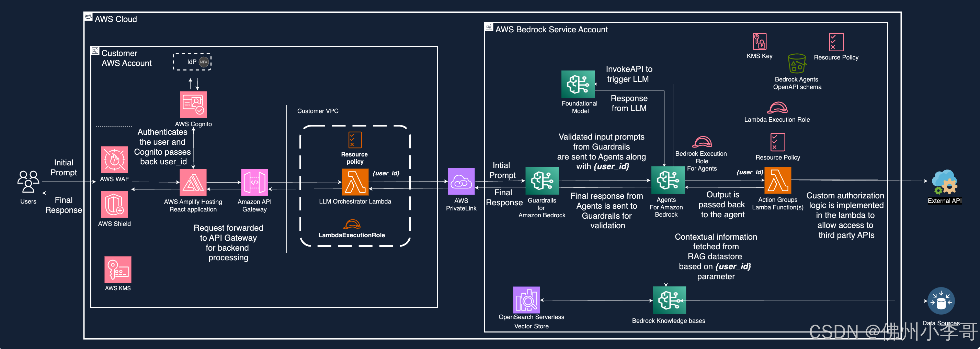Image resolution: width=980 pixels, height=349 pixels.
Task: Click the 'InvokeAPI to trigger LLM' text
Action: [x=629, y=74]
